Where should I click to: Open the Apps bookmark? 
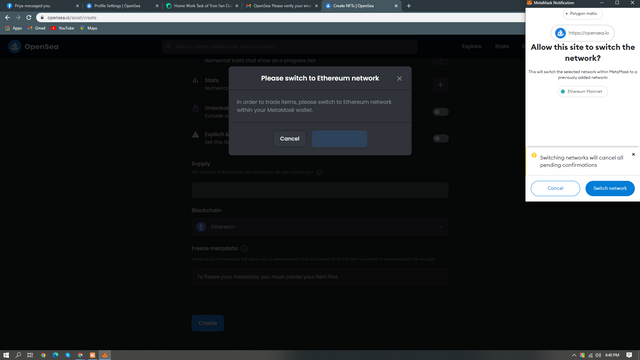(13, 28)
